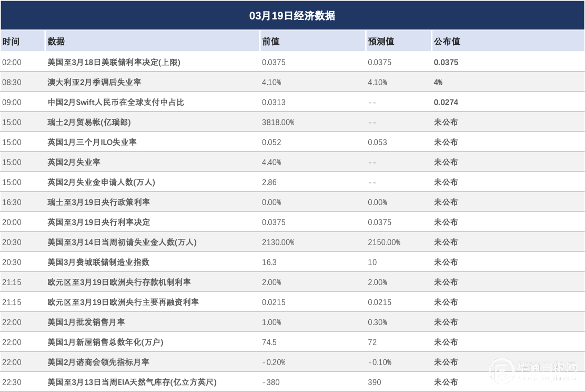Click the 前值 column header
The width and height of the screenshot is (585, 392).
(x=271, y=42)
